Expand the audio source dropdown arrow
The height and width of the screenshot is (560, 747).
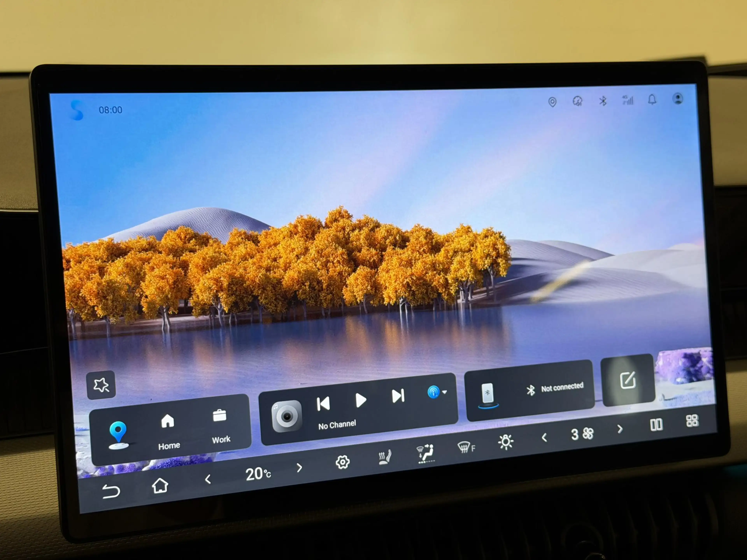coord(445,392)
